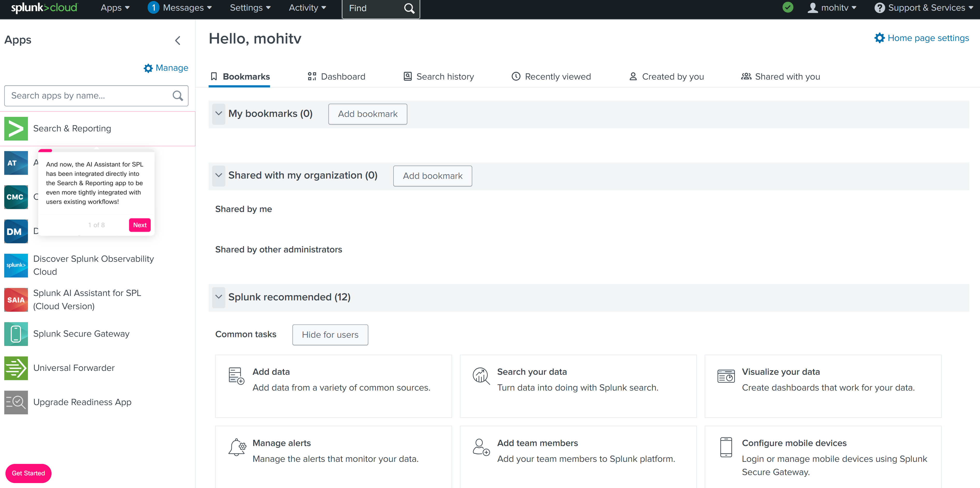
Task: Switch to the Search history tab
Action: [439, 76]
